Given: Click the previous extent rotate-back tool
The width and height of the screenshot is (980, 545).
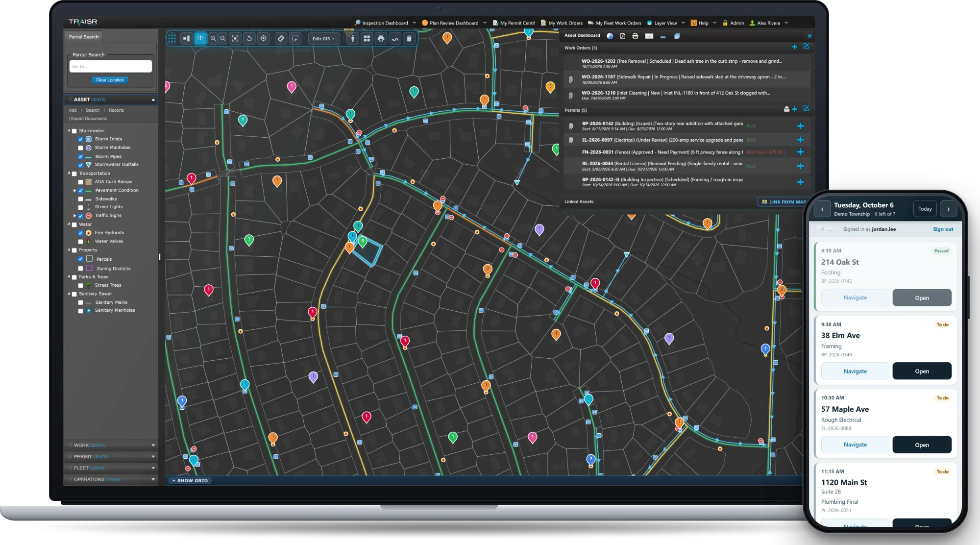Looking at the screenshot, I should click(x=249, y=38).
